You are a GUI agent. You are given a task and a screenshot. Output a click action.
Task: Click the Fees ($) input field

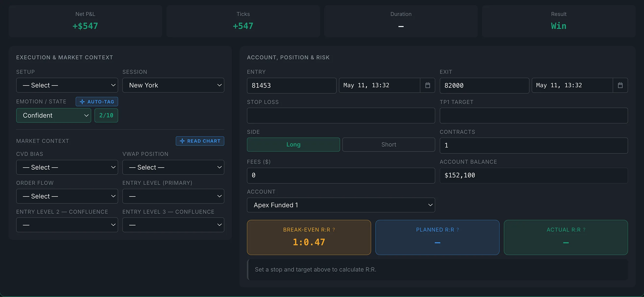click(341, 175)
